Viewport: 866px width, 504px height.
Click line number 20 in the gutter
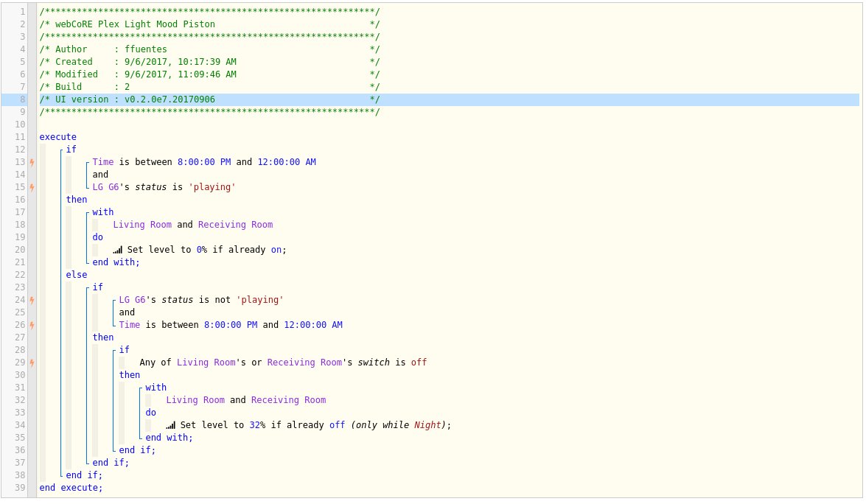coord(20,250)
